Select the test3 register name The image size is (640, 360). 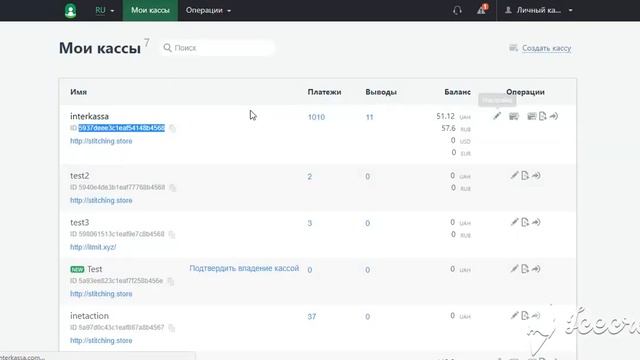coord(80,222)
